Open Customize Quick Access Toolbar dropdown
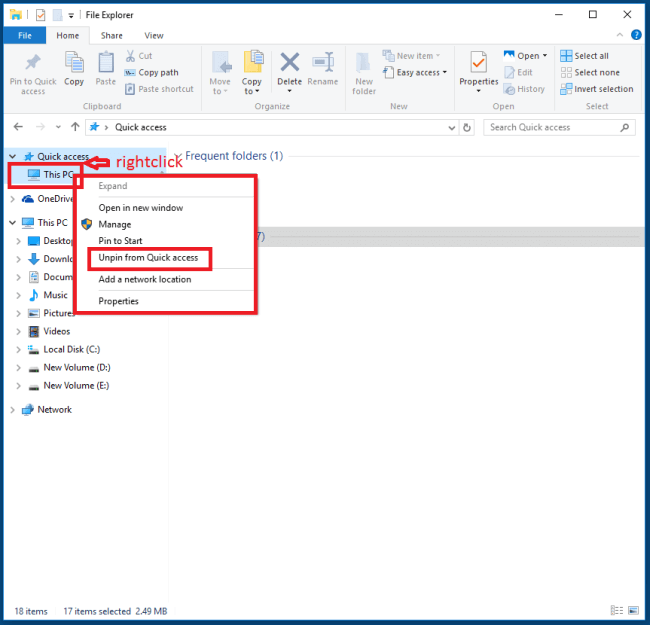The width and height of the screenshot is (650, 625). [71, 16]
